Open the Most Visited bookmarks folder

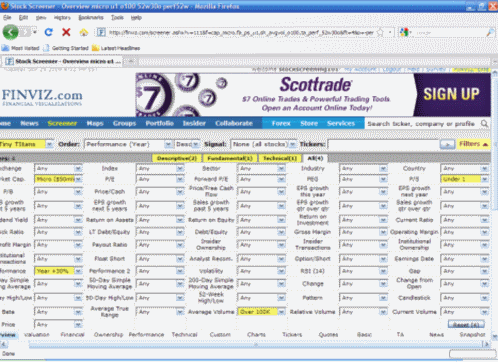coord(20,48)
